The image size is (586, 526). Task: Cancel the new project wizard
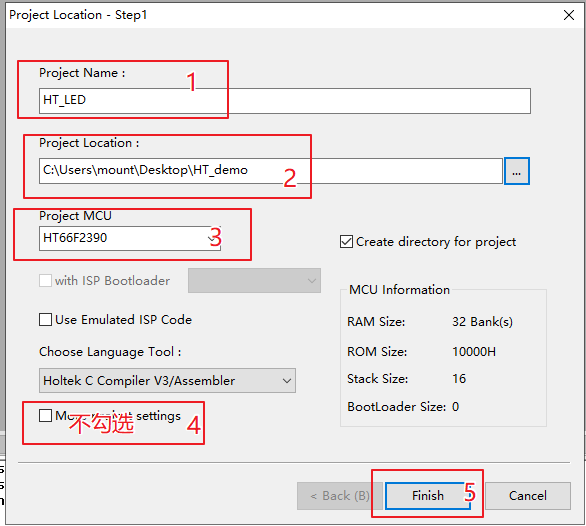pyautogui.click(x=528, y=496)
